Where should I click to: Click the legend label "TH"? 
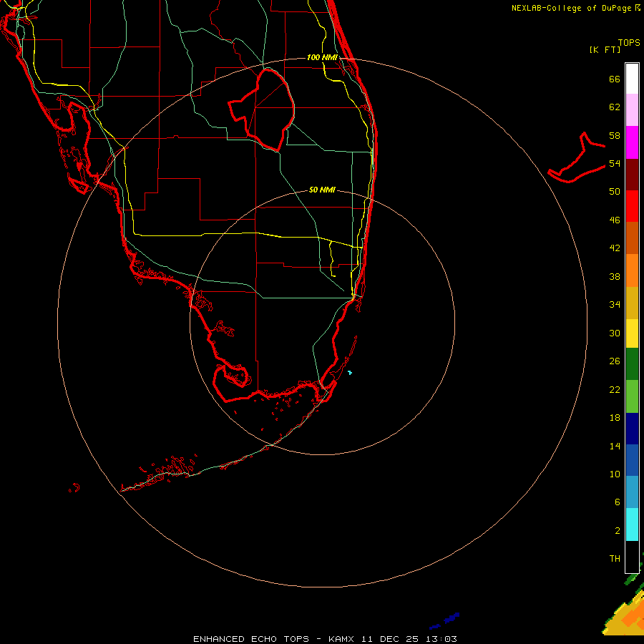click(615, 559)
